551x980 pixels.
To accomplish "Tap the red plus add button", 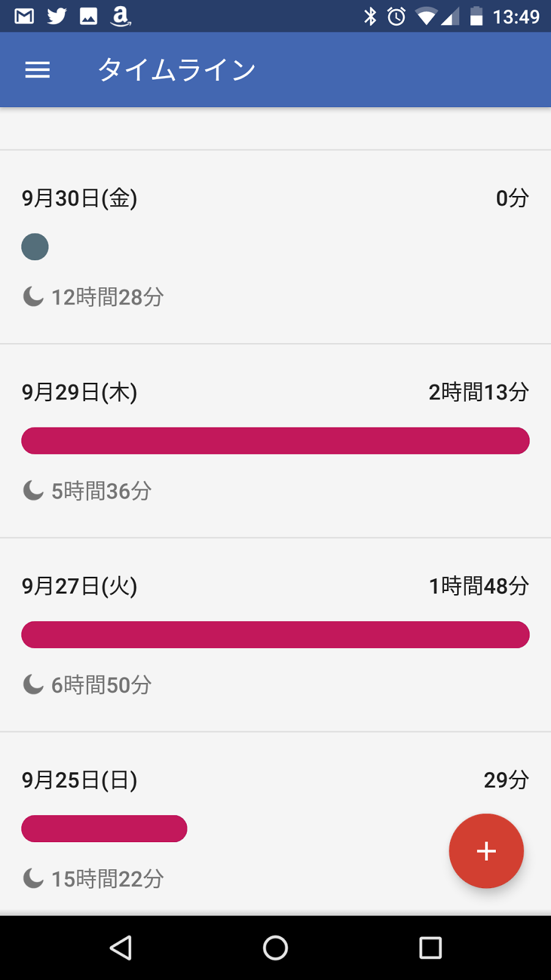I will click(x=486, y=851).
